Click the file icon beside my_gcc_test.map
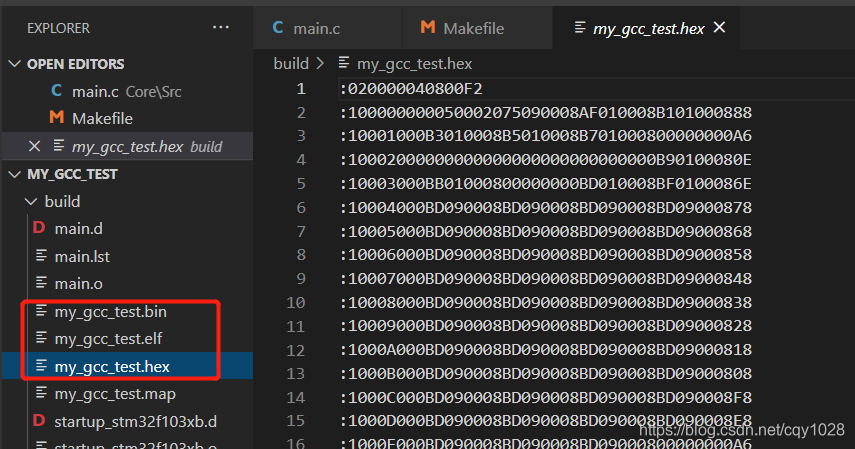The height and width of the screenshot is (449, 855). [41, 393]
